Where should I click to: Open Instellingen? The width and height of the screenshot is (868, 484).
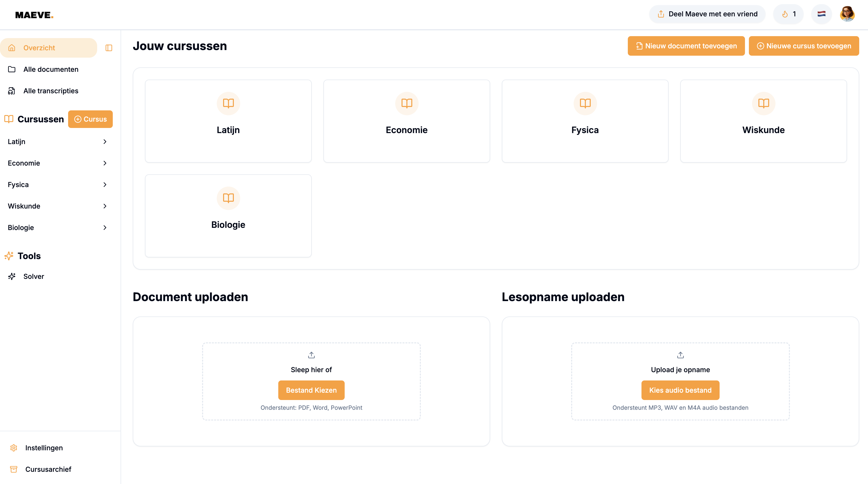[44, 448]
